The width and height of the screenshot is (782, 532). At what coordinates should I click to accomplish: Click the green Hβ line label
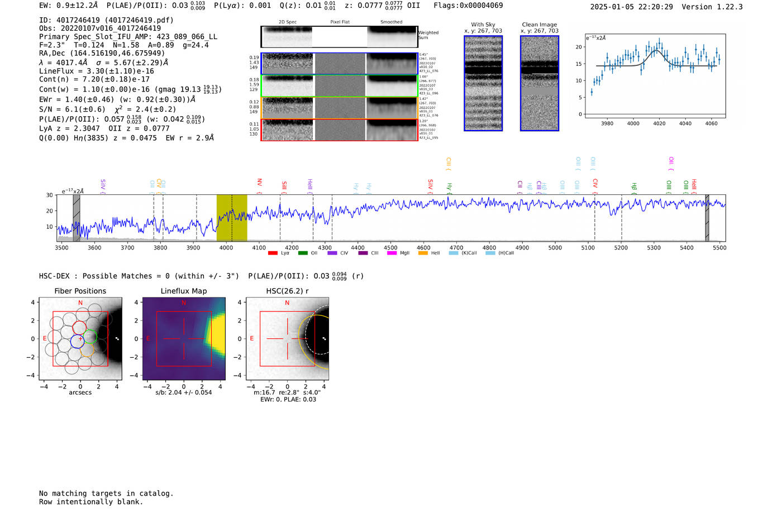point(634,188)
